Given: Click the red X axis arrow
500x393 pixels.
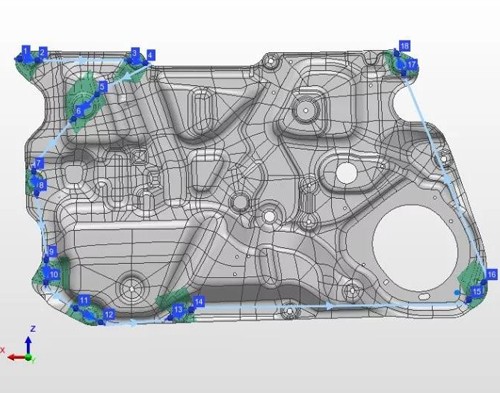Looking at the screenshot, I should click(16, 358).
